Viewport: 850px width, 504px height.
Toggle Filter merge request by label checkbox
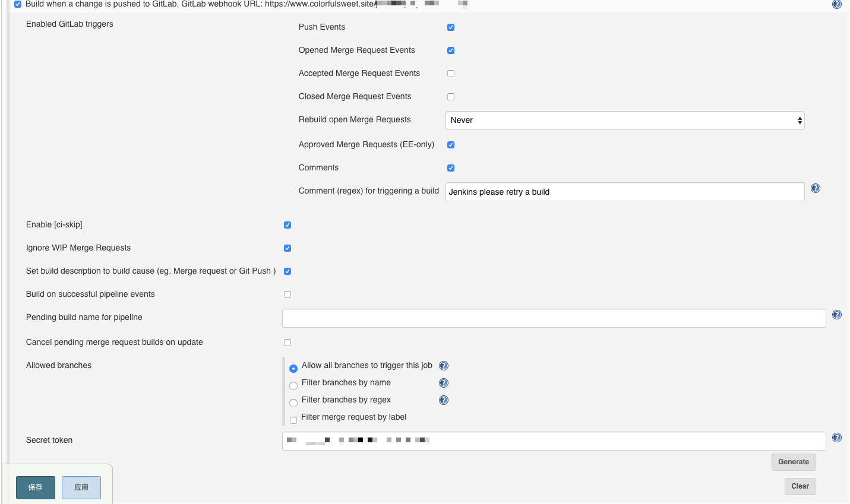coord(293,420)
